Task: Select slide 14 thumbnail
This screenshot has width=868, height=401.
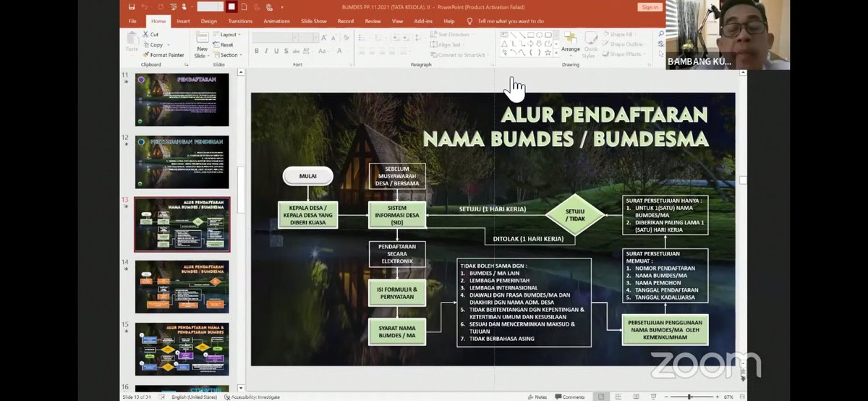Action: tap(182, 287)
